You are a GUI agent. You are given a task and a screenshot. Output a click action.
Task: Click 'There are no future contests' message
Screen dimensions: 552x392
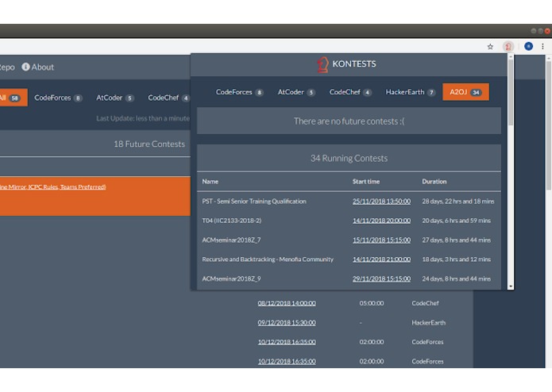pos(349,121)
